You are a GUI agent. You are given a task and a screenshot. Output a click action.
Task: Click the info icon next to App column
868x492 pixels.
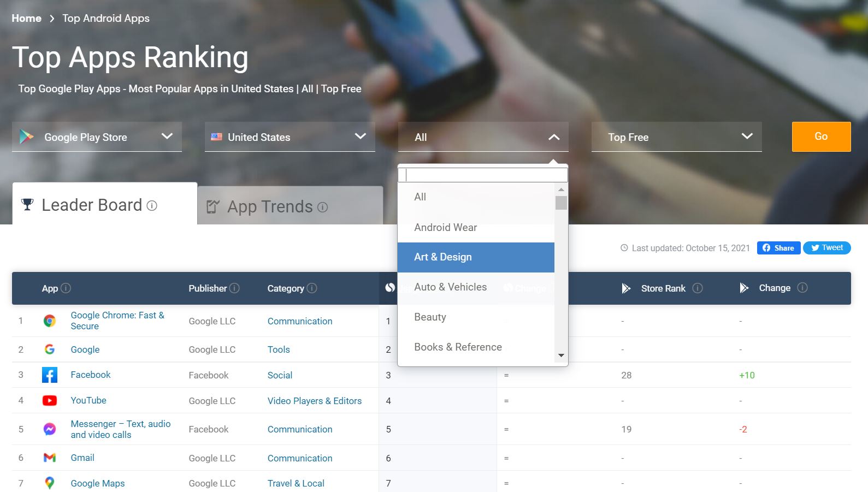pos(66,288)
